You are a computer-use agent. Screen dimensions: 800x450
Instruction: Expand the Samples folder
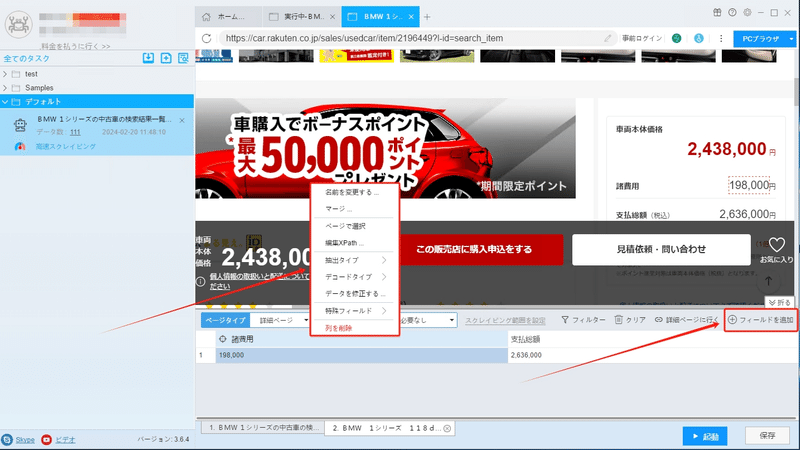5,88
